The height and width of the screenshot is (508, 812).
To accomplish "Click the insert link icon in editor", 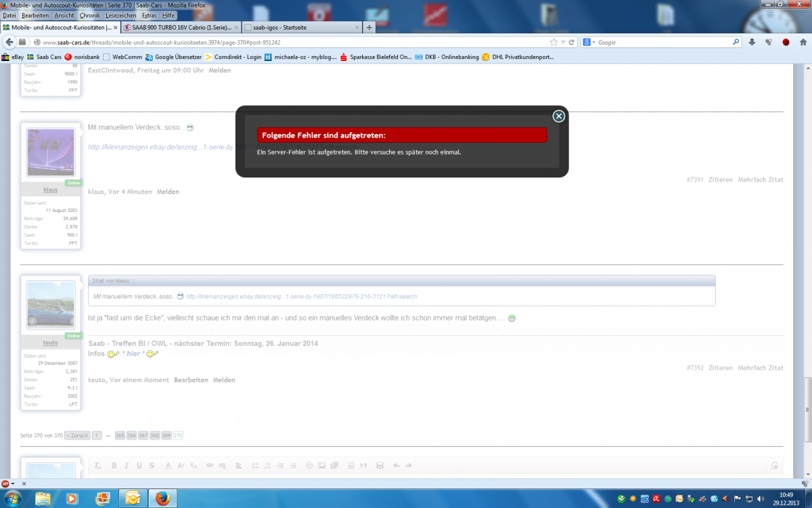I will click(x=210, y=465).
